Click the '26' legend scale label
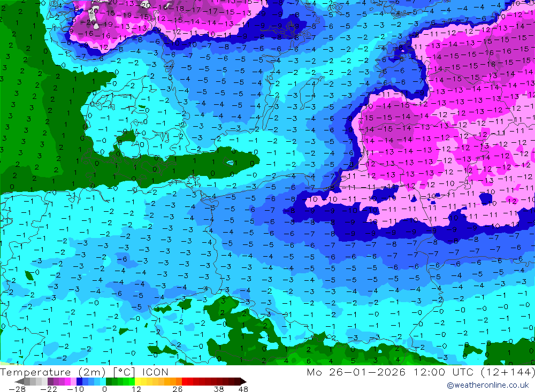535x392 pixels. [178, 389]
